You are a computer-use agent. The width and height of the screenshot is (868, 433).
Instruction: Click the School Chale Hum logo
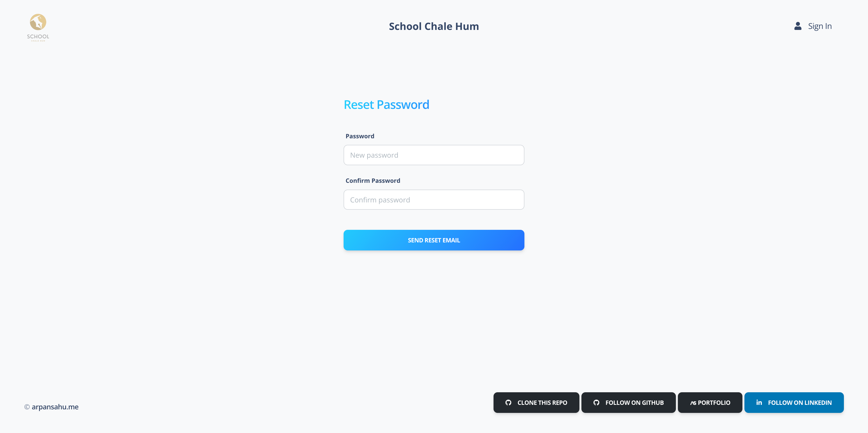pyautogui.click(x=38, y=27)
